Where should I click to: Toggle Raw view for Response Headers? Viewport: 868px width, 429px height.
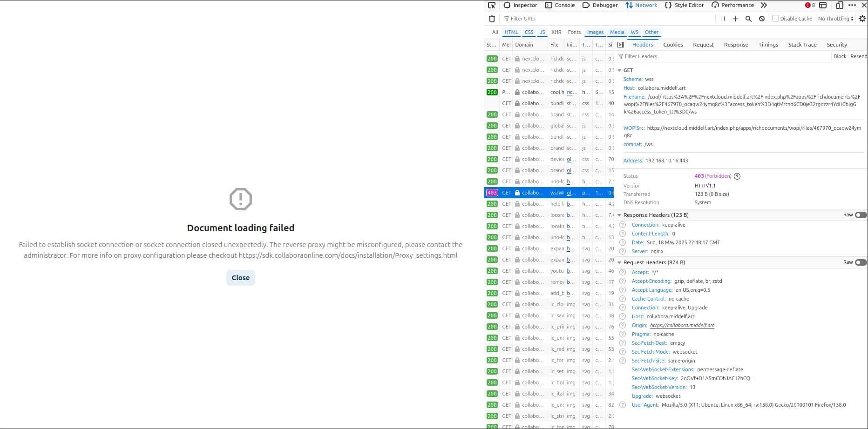861,215
